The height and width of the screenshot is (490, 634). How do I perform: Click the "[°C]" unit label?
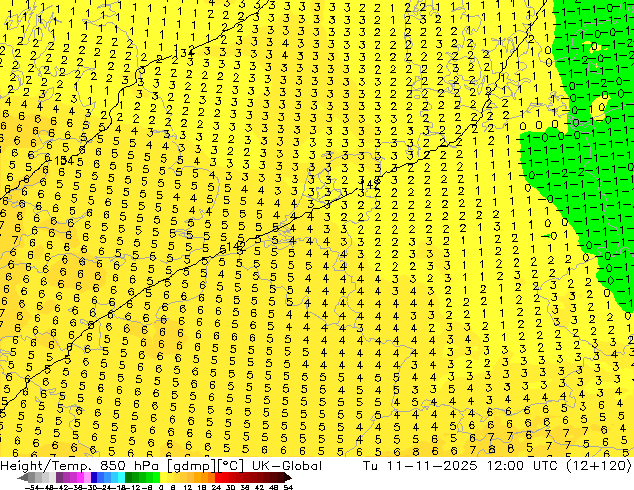click(x=231, y=466)
